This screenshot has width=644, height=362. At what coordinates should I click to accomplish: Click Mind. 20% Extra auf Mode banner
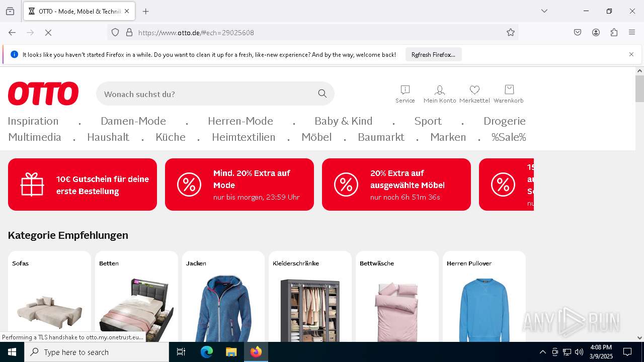click(x=239, y=185)
